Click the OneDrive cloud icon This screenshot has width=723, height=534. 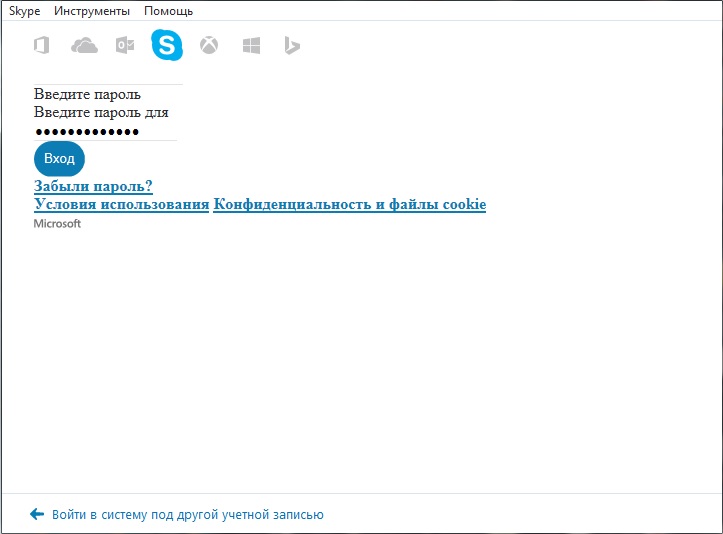coord(84,46)
